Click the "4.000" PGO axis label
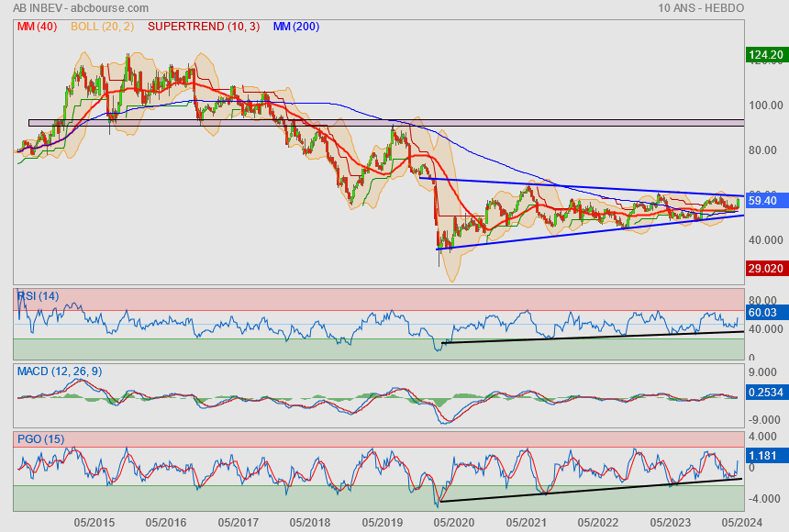The height and width of the screenshot is (532, 789). [x=762, y=437]
